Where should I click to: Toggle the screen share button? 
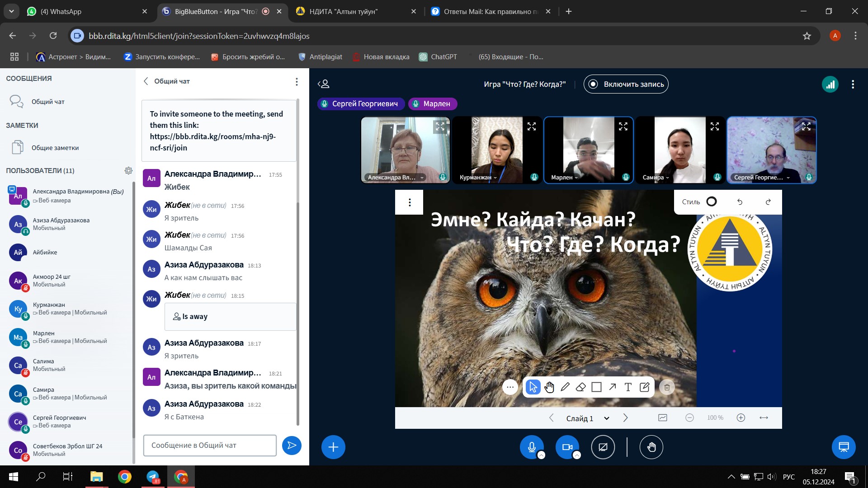pos(603,447)
